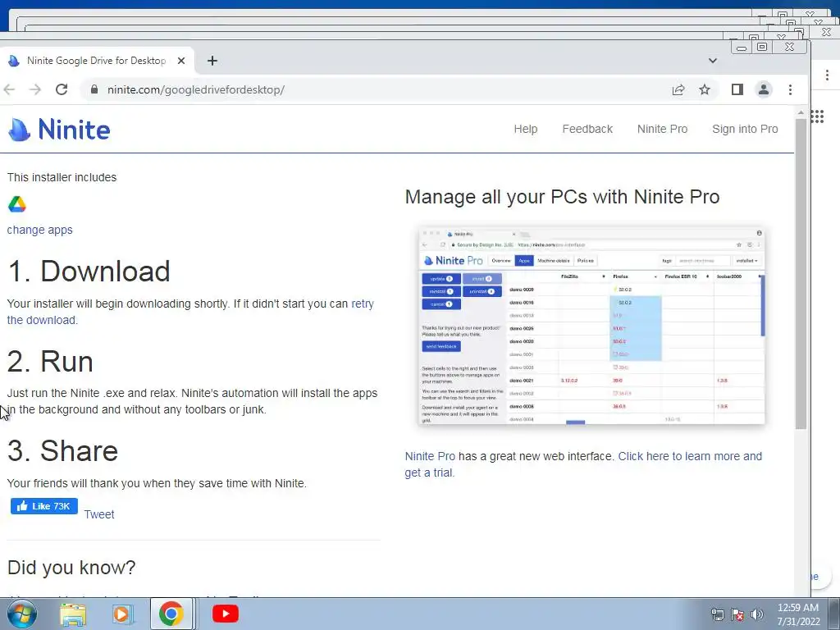840x630 pixels.
Task: Select the Ninite Google Drive for Desktop tab
Action: 97,61
